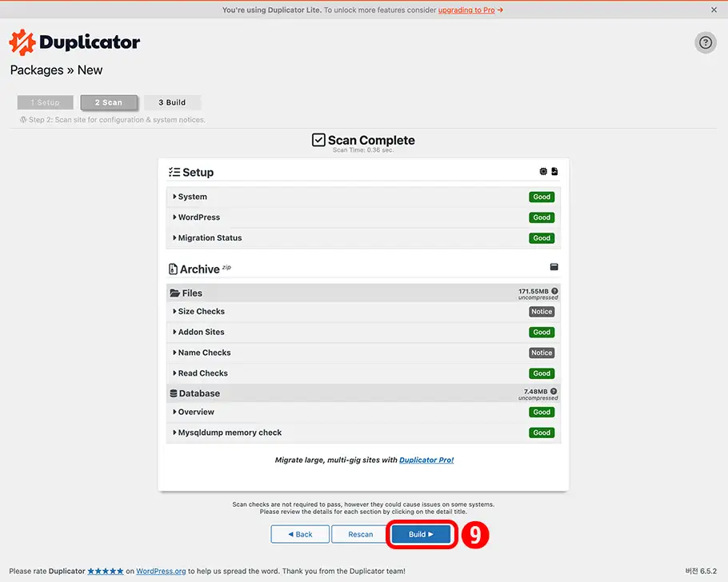Dismiss the Duplicator Lite banner
This screenshot has height=582, width=728.
coord(714,10)
